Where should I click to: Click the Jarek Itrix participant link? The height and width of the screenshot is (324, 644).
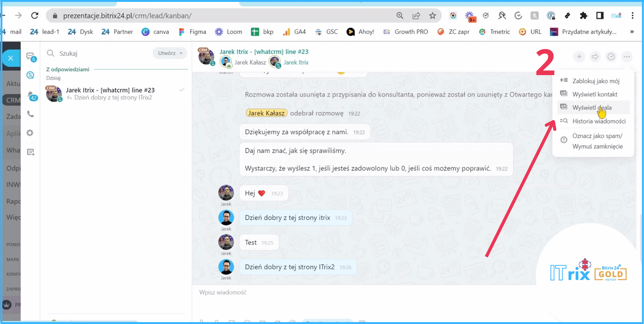[296, 63]
